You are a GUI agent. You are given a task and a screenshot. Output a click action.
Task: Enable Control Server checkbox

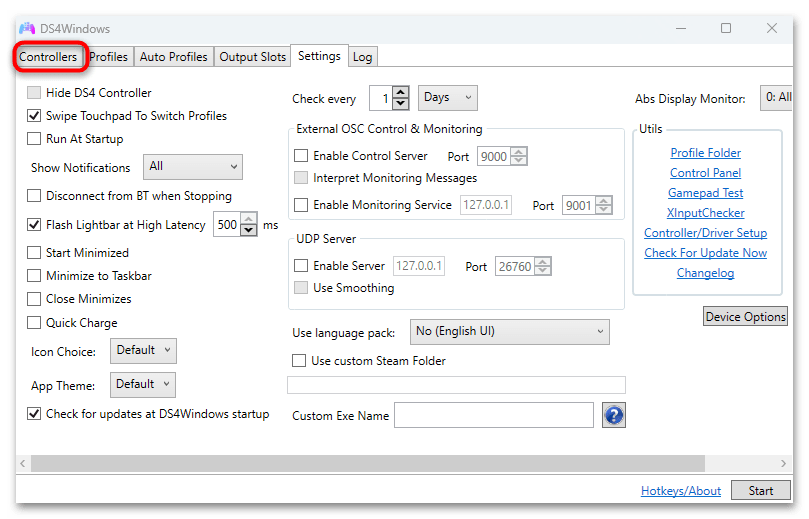[x=301, y=155]
